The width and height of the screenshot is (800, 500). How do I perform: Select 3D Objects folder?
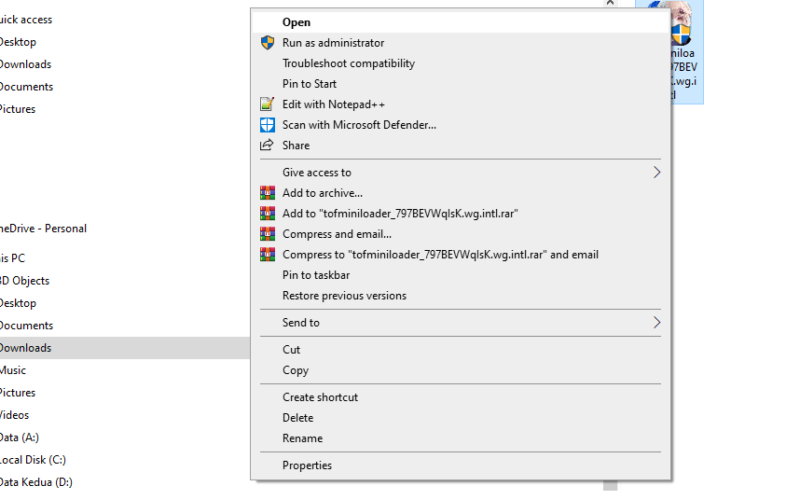click(x=24, y=281)
